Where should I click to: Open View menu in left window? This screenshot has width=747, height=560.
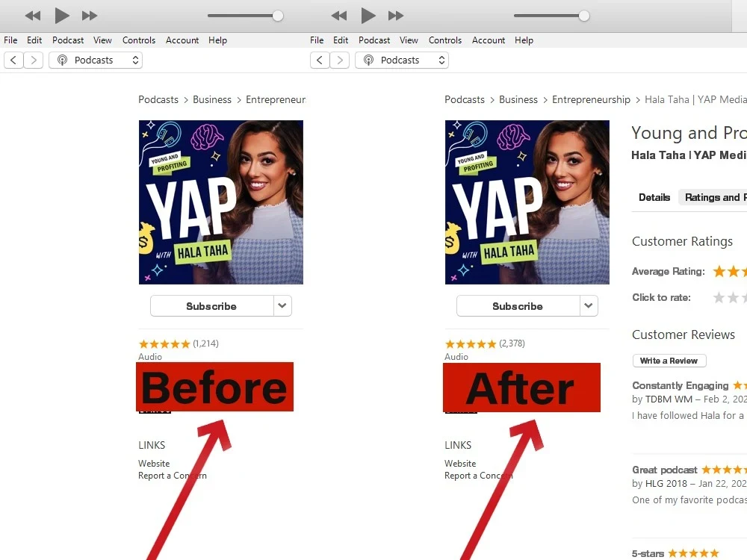click(102, 40)
